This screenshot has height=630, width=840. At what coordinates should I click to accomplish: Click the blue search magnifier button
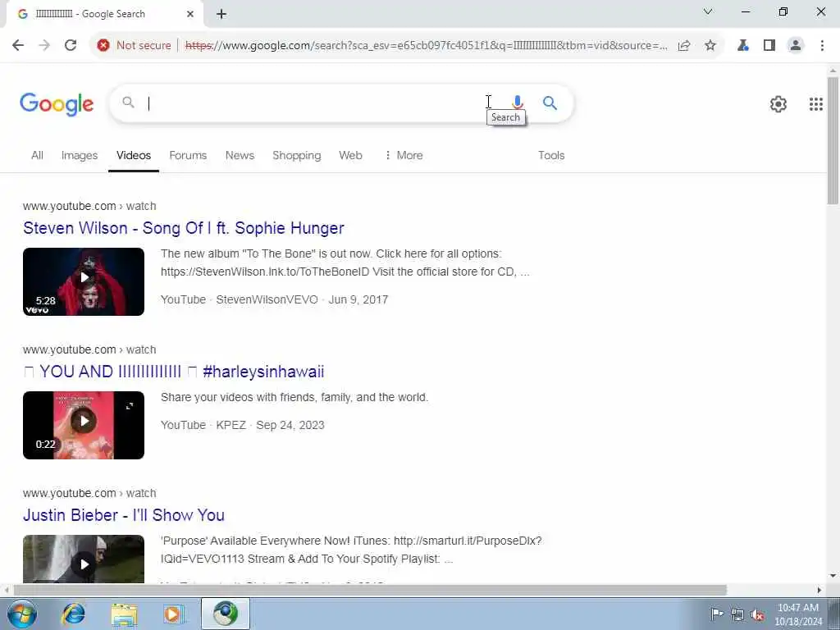coord(550,103)
